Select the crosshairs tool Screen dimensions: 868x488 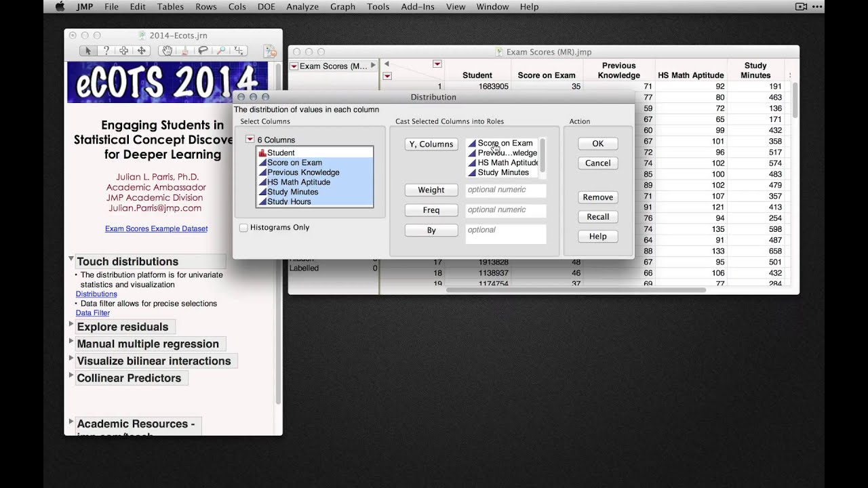(237, 51)
